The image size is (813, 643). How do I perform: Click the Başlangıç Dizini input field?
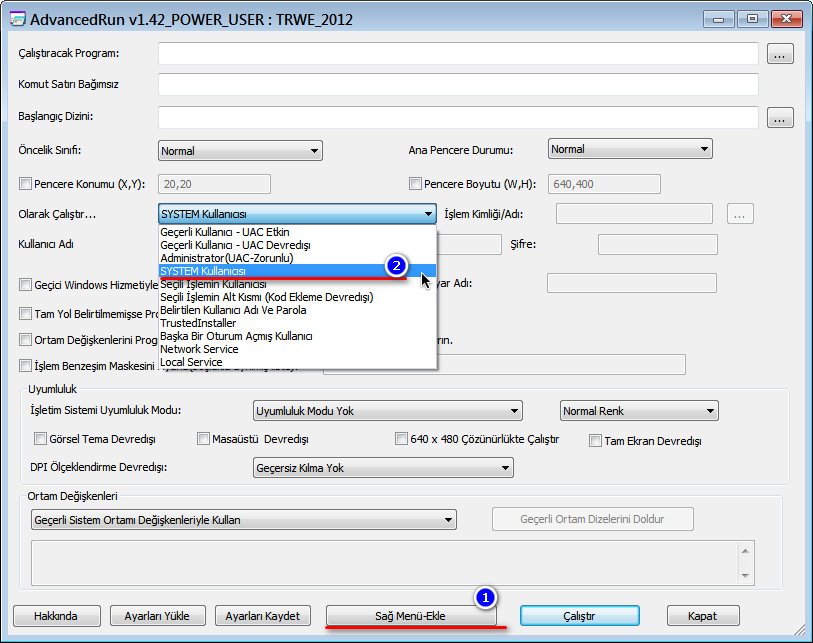tap(458, 117)
